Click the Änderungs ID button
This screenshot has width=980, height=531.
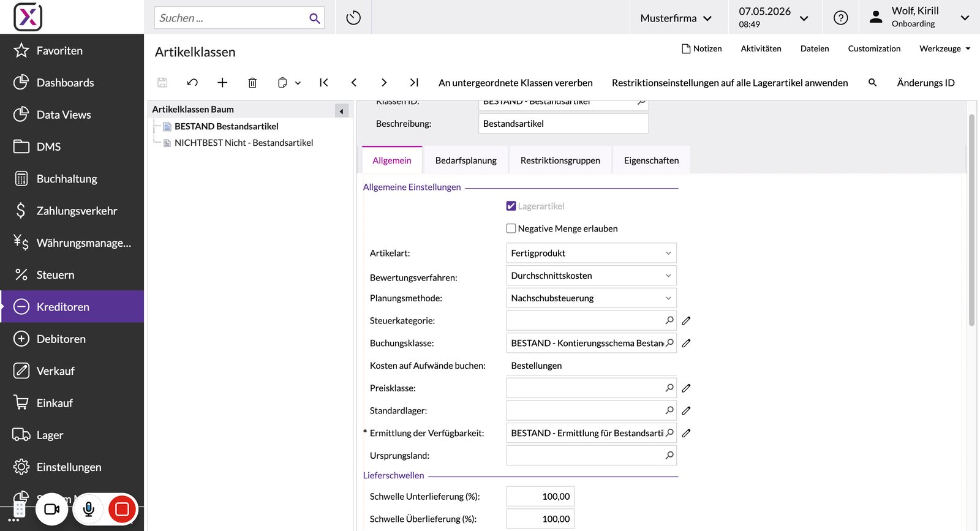pyautogui.click(x=926, y=83)
